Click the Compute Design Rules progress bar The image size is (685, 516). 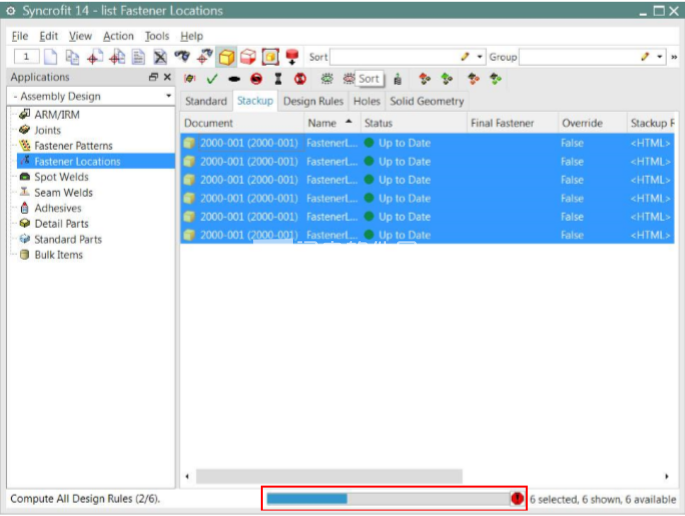[x=387, y=499]
